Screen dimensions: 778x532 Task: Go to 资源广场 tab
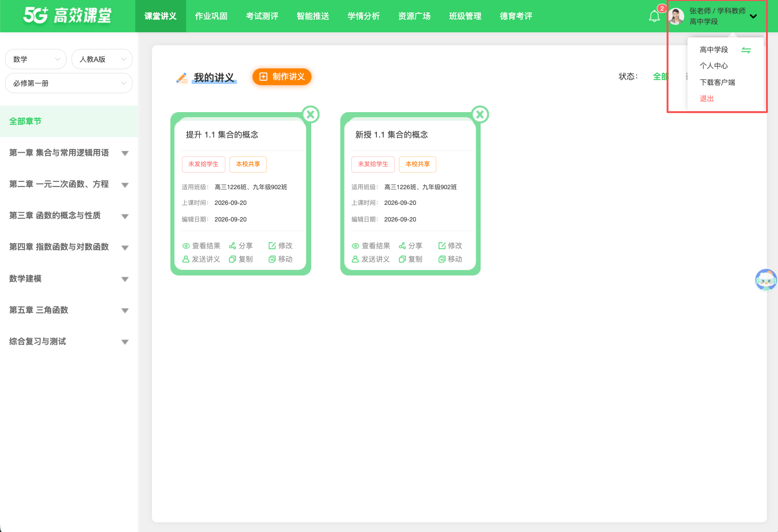pyautogui.click(x=414, y=16)
